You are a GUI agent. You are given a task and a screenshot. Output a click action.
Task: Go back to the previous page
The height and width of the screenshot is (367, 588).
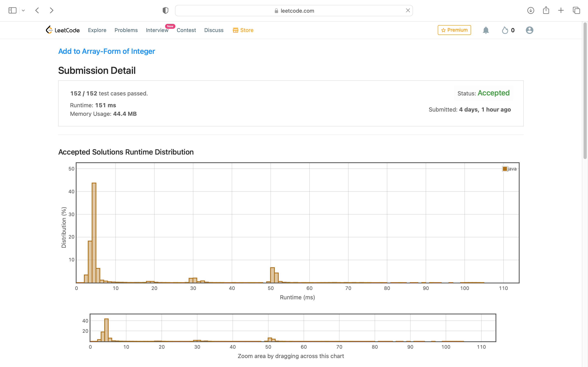[37, 10]
